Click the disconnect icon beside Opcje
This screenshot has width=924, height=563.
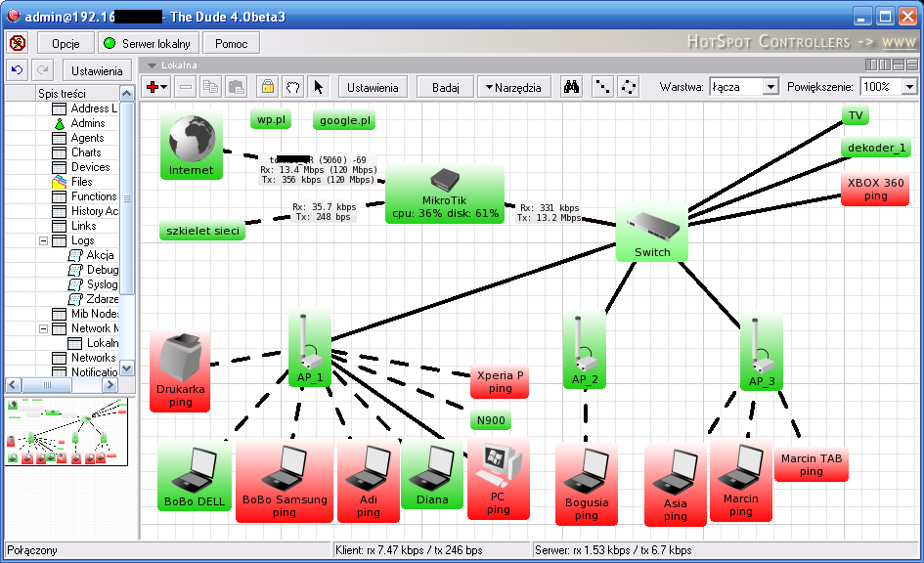pos(18,43)
